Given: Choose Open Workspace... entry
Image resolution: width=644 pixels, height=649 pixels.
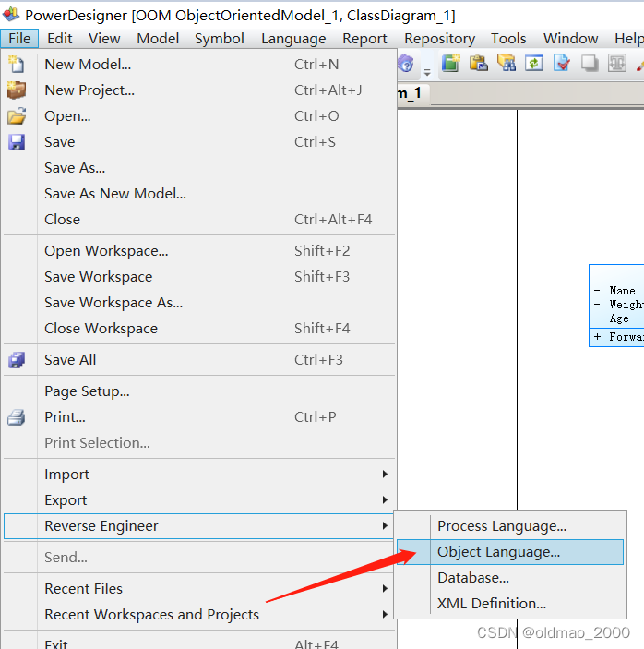Looking at the screenshot, I should pos(198,251).
